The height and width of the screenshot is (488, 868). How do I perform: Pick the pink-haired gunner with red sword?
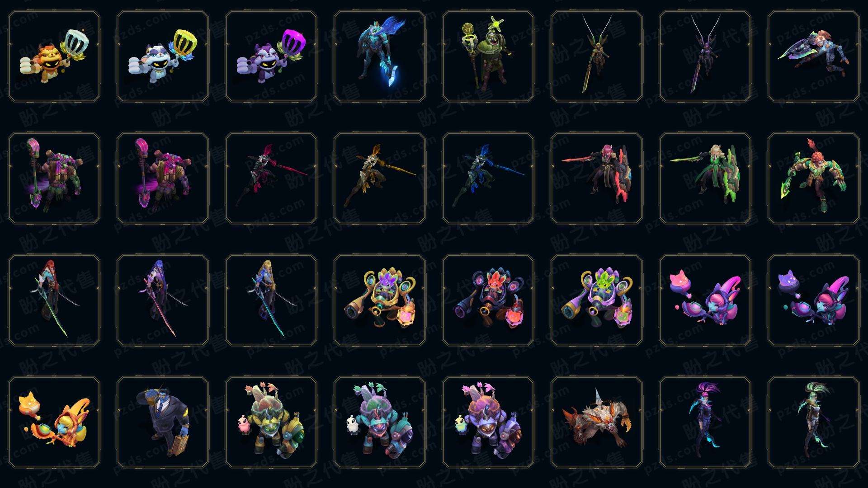[x=597, y=178]
